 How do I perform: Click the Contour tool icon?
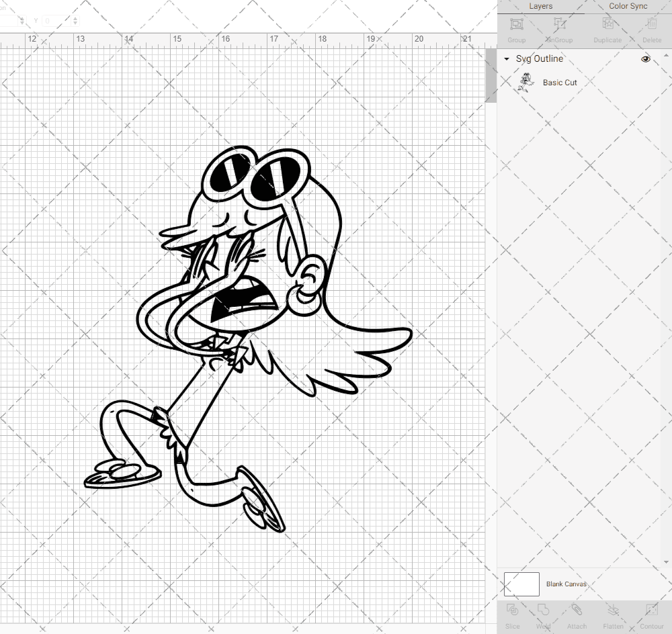pyautogui.click(x=651, y=610)
